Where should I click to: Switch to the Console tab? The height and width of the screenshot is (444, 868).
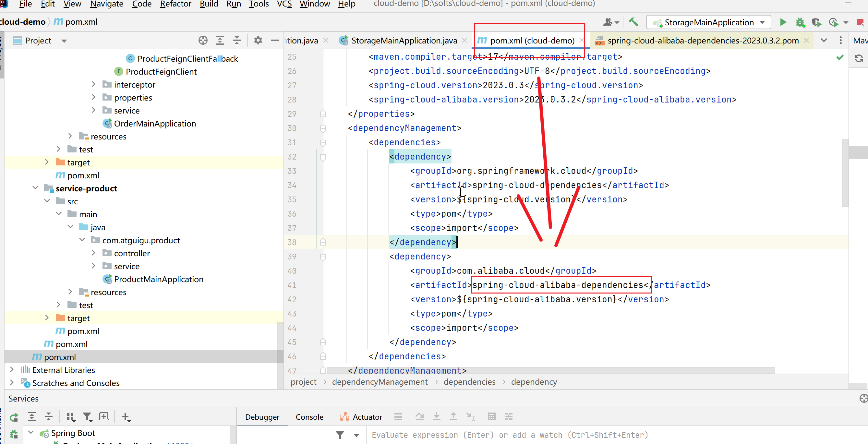click(309, 417)
